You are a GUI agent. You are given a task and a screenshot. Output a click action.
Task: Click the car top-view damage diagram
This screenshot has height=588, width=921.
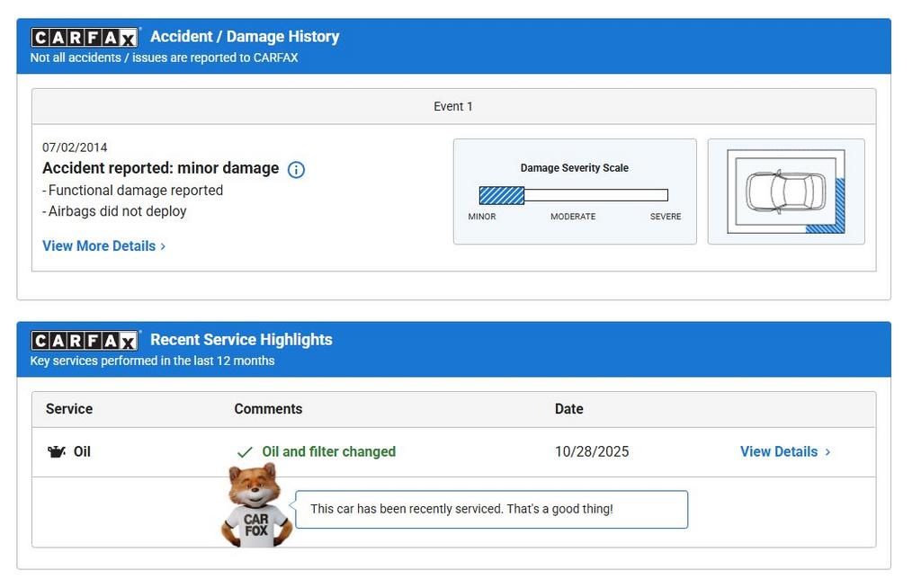pyautogui.click(x=785, y=191)
